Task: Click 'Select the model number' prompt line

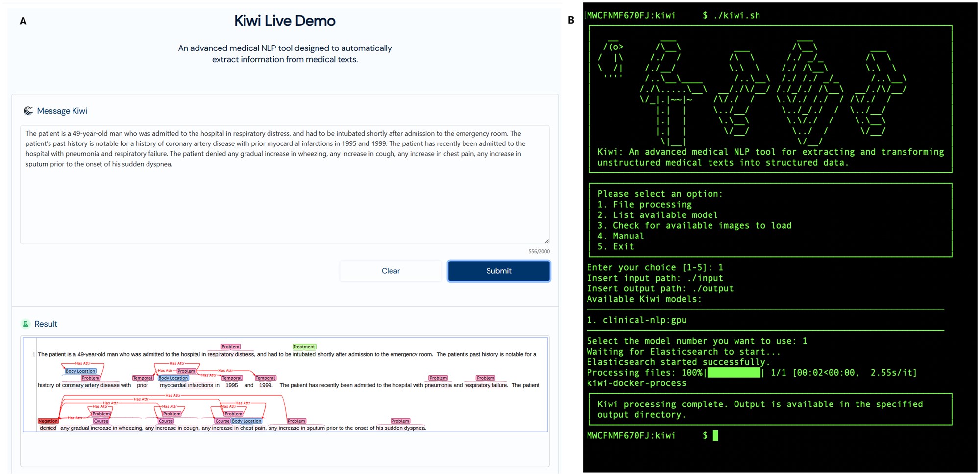Action: [x=697, y=341]
